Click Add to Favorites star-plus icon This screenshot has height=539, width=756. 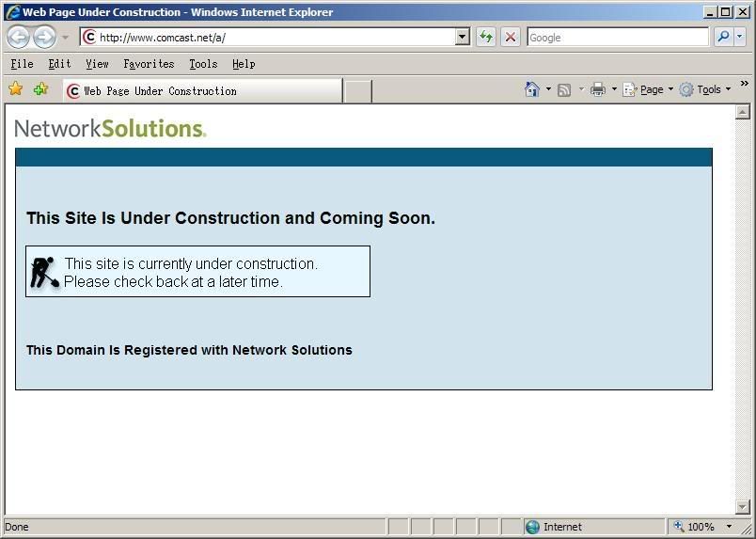pyautogui.click(x=41, y=88)
